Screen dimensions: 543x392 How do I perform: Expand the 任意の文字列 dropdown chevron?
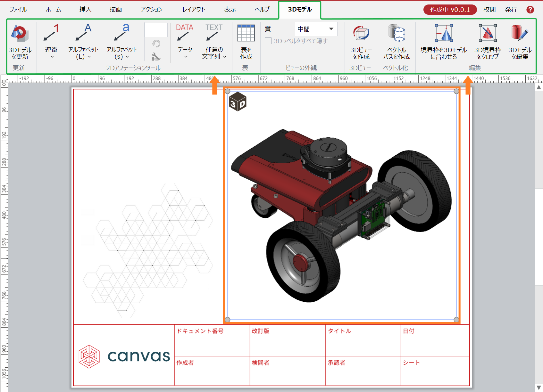pyautogui.click(x=225, y=57)
